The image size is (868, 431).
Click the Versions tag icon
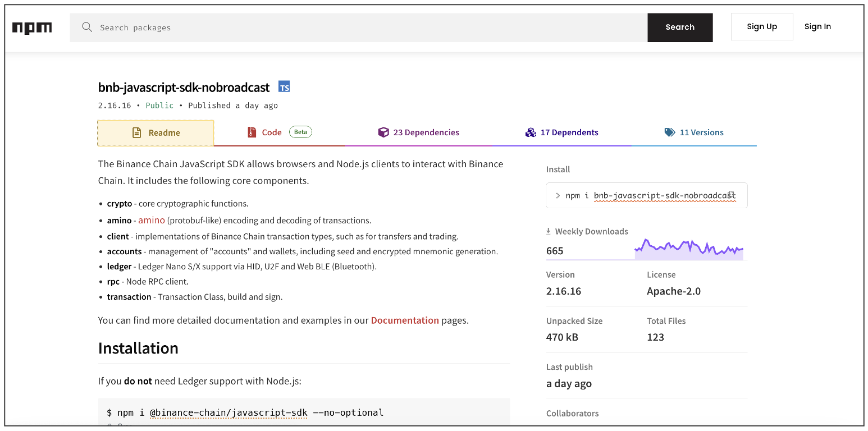pyautogui.click(x=670, y=132)
